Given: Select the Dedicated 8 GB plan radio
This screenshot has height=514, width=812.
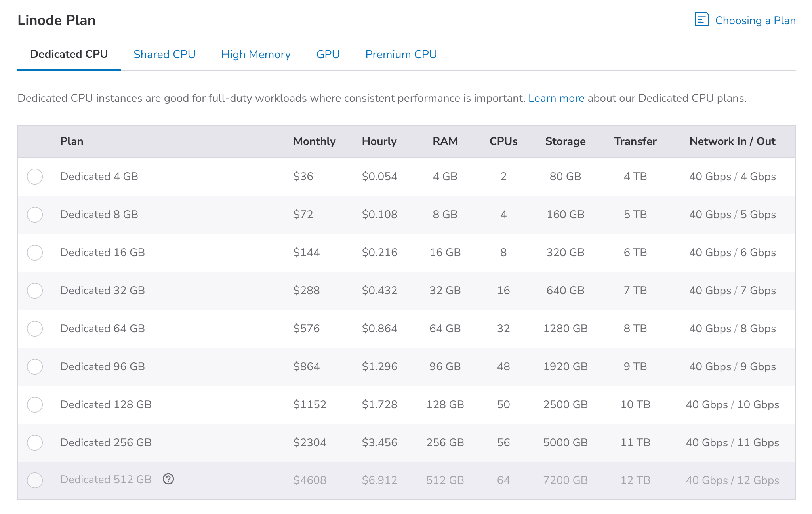Looking at the screenshot, I should (35, 215).
